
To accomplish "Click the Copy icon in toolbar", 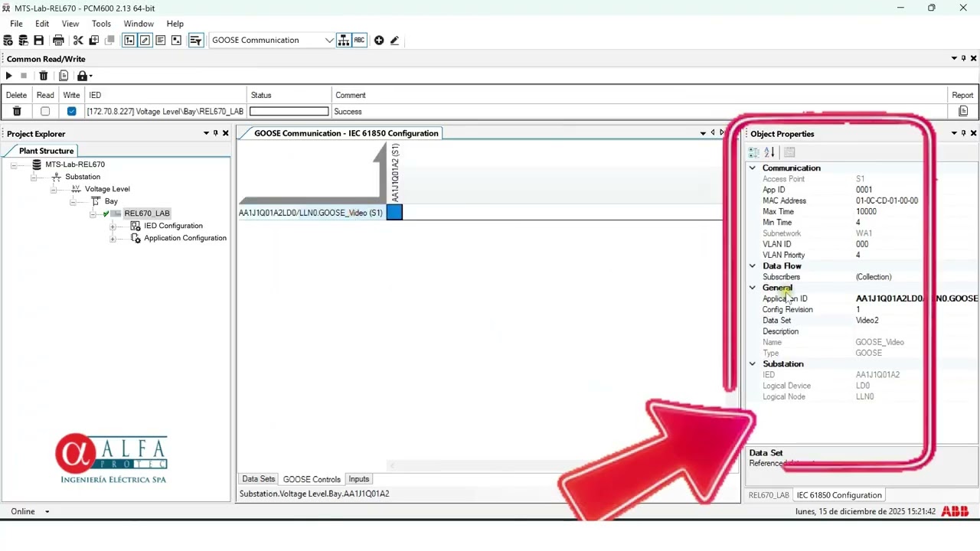I will tap(93, 41).
